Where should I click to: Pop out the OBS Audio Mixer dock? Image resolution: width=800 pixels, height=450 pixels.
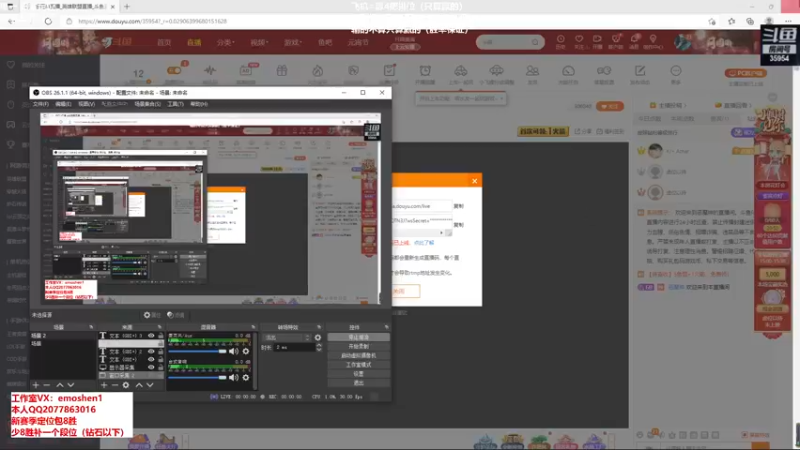(x=253, y=327)
